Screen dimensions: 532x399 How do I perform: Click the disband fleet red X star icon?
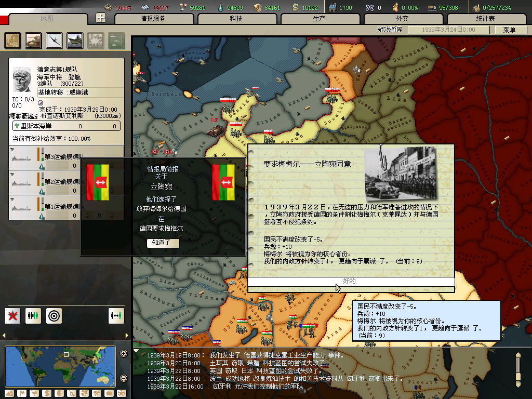coord(12,316)
